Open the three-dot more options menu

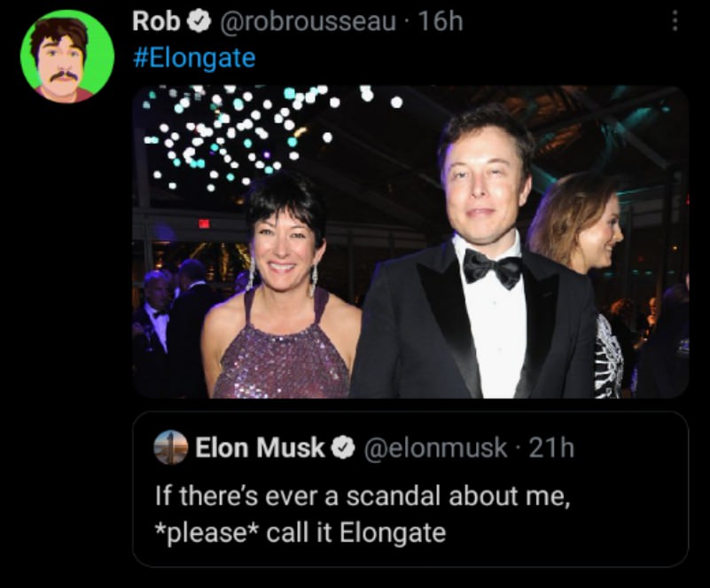[x=675, y=21]
